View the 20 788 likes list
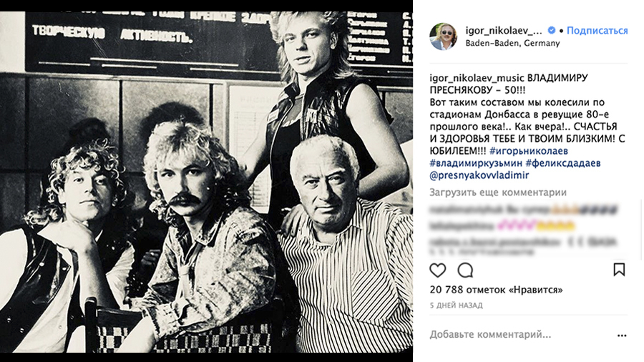644x362 pixels. click(496, 290)
